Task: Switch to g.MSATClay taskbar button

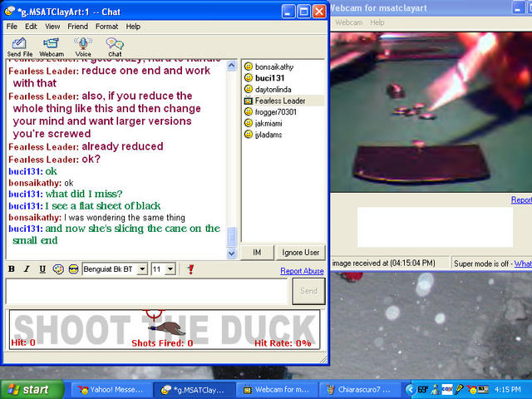Action: pos(194,390)
